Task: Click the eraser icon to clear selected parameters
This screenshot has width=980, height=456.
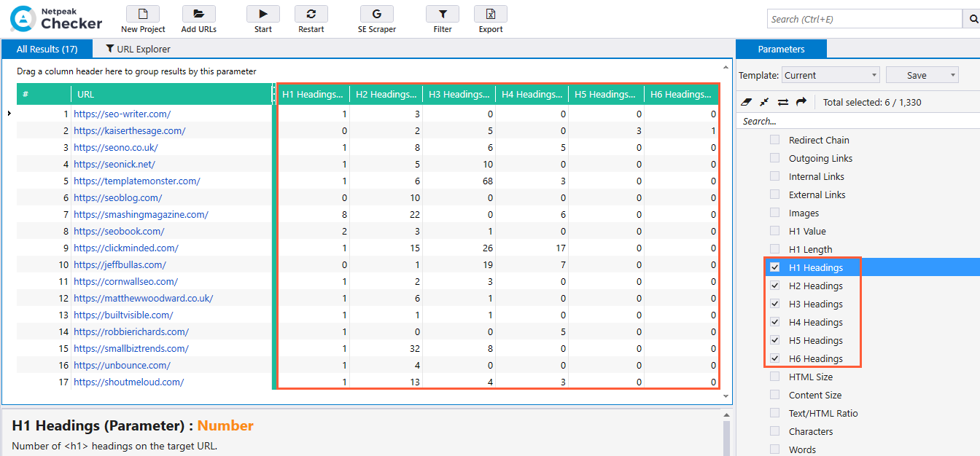Action: click(x=746, y=102)
